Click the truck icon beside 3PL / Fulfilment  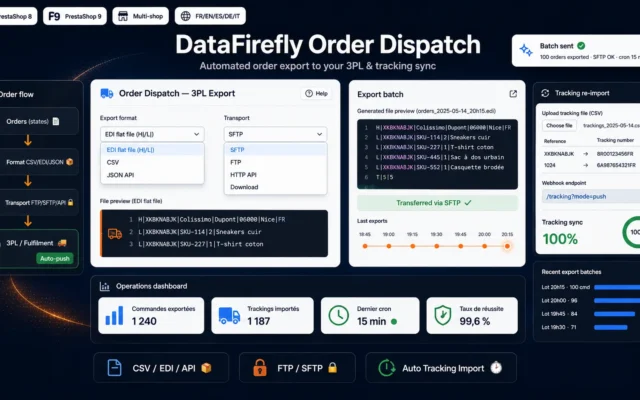[x=62, y=243]
